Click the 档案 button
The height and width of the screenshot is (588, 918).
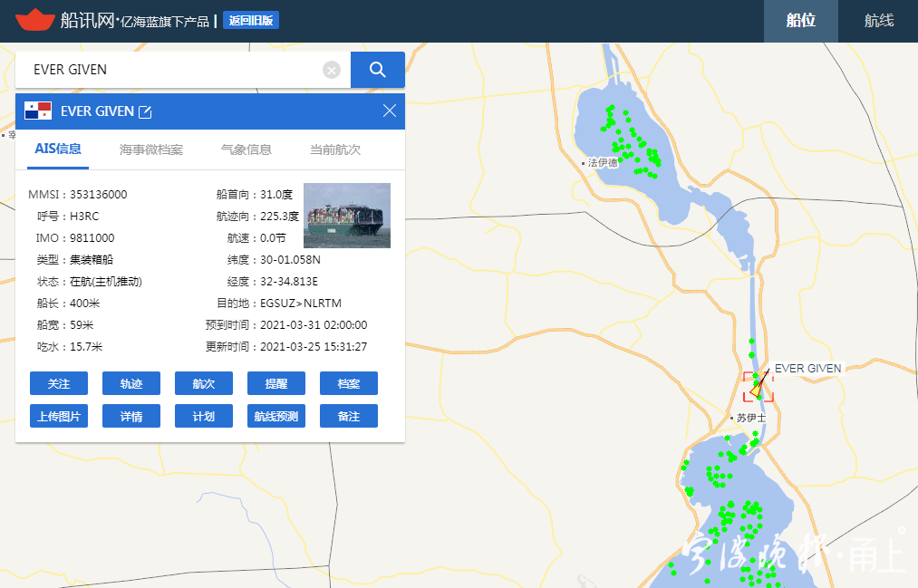[x=349, y=383]
